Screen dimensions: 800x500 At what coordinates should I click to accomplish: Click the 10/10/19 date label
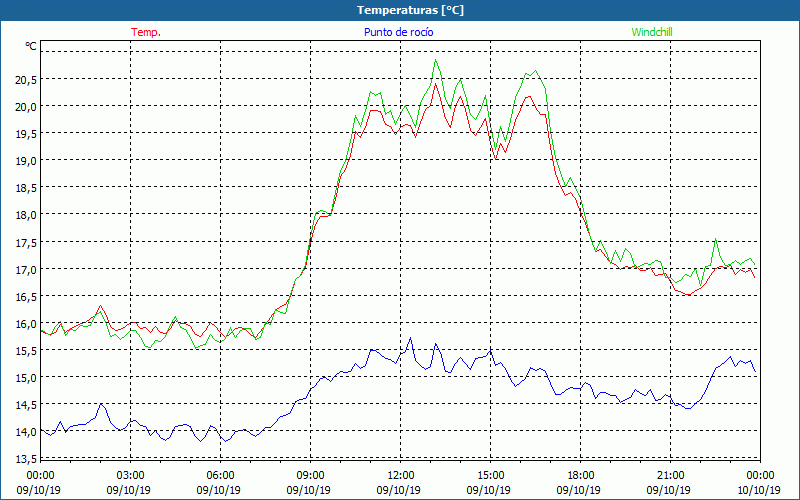[x=758, y=490]
